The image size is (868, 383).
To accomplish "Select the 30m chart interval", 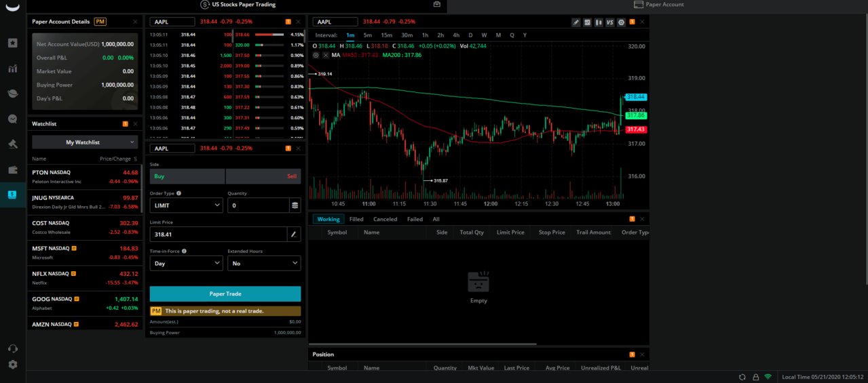I will pyautogui.click(x=407, y=35).
